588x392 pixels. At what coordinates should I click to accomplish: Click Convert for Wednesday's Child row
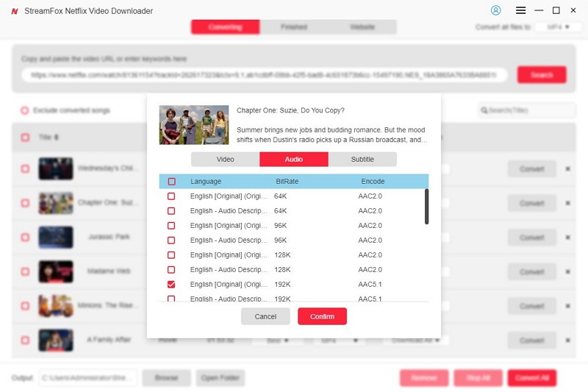point(531,169)
